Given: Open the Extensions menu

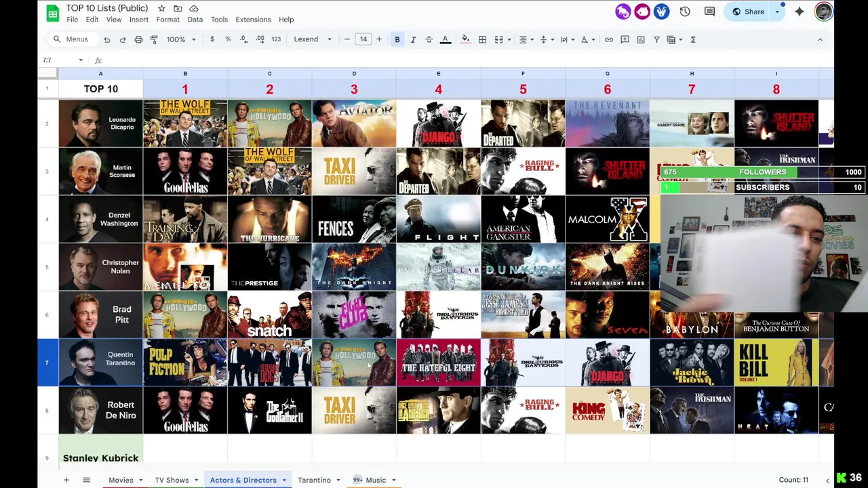Looking at the screenshot, I should (x=253, y=20).
